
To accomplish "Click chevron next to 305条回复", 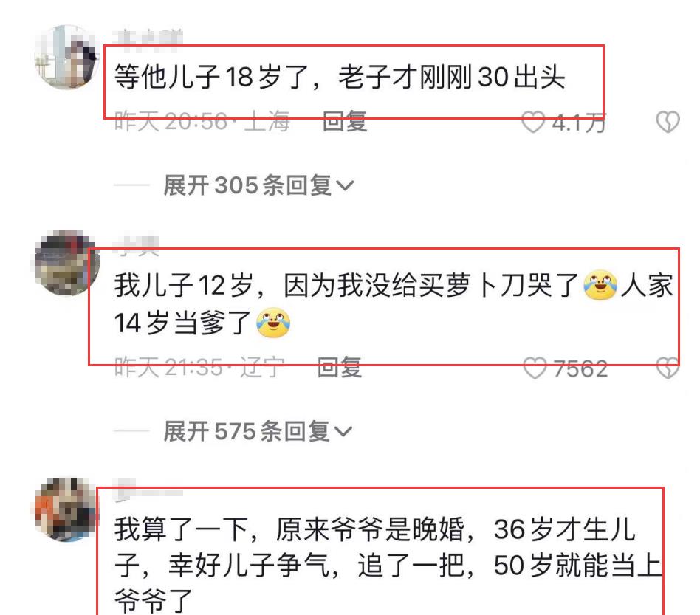I will 344,185.
